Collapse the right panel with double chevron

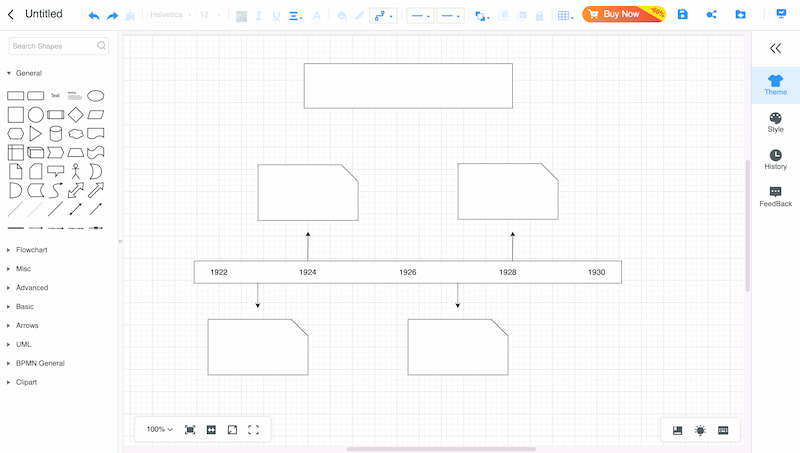pos(775,48)
